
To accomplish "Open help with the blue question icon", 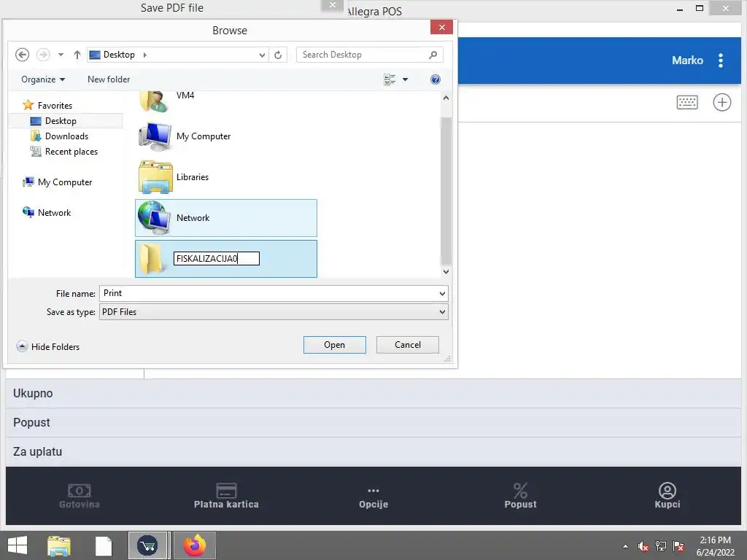I will tap(435, 79).
